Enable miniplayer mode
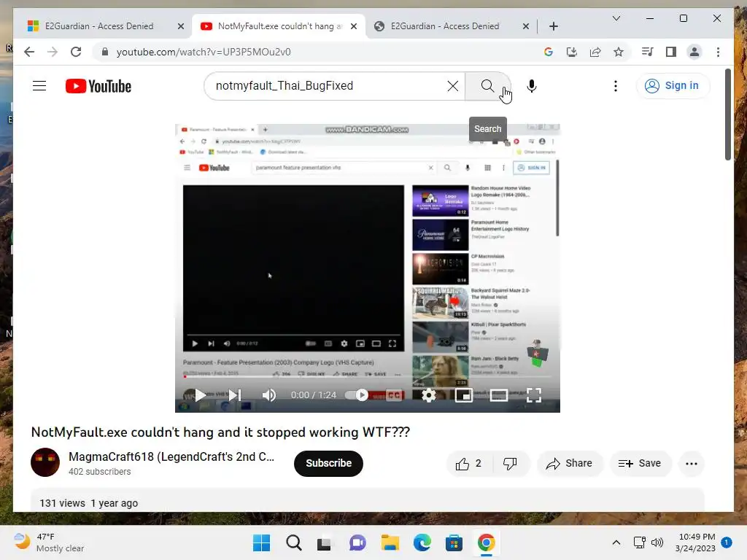747x560 pixels. [463, 395]
